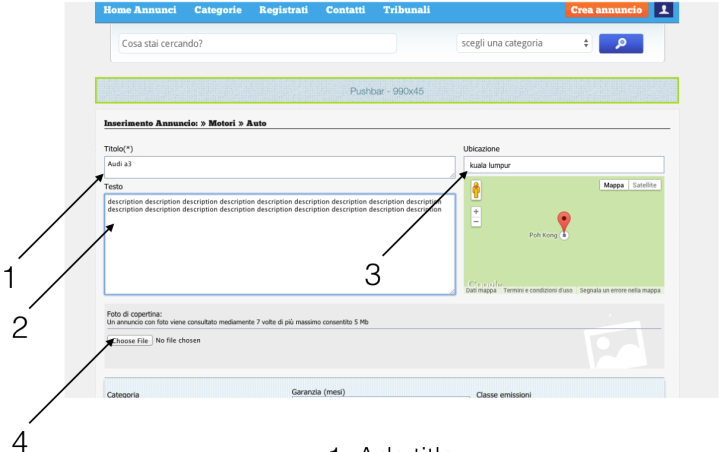Viewport: 720px width, 452px height.
Task: Click the magnifier search button
Action: [x=620, y=44]
